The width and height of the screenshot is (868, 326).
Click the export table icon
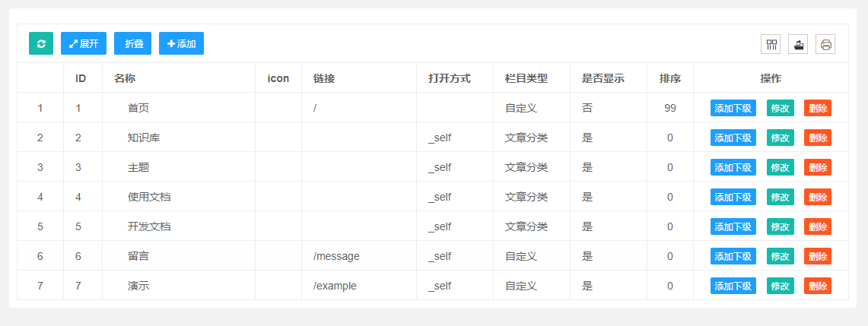[798, 44]
